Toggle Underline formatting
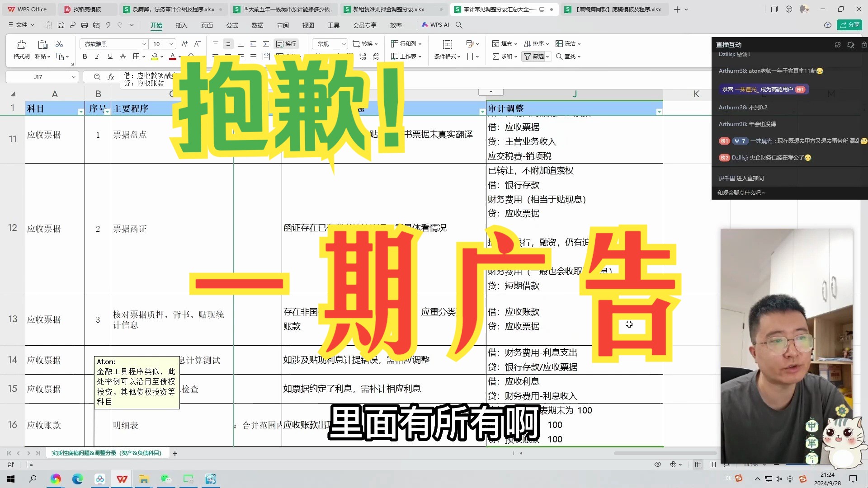Viewport: 868px width, 488px height. click(110, 56)
